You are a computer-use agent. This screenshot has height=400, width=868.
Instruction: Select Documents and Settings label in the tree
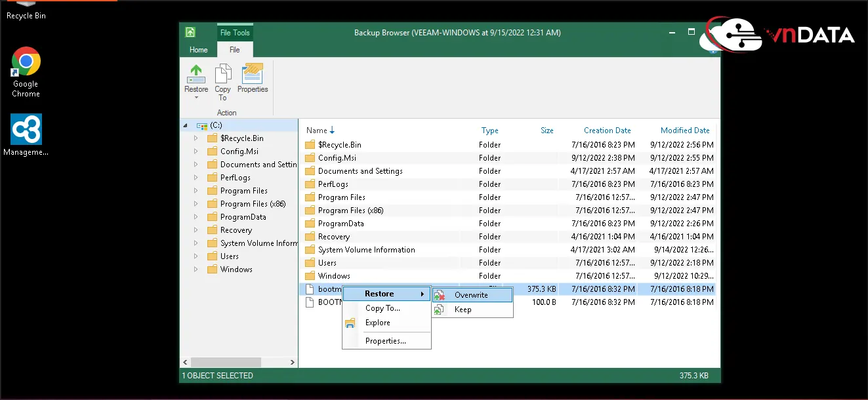click(258, 165)
